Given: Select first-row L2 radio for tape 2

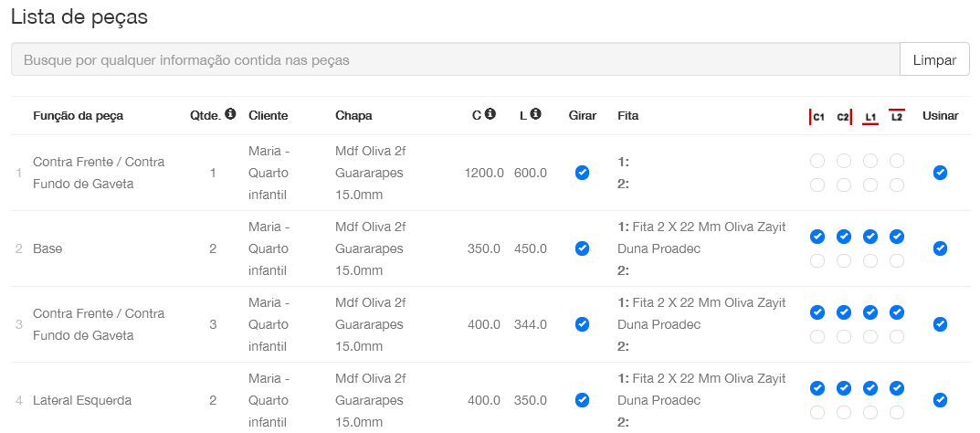Looking at the screenshot, I should tap(897, 185).
